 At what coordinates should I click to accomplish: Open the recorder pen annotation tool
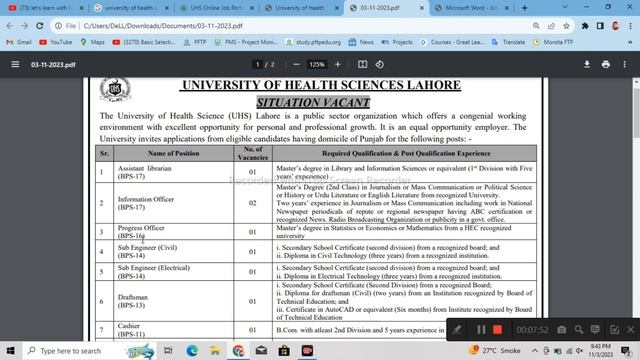tap(457, 330)
